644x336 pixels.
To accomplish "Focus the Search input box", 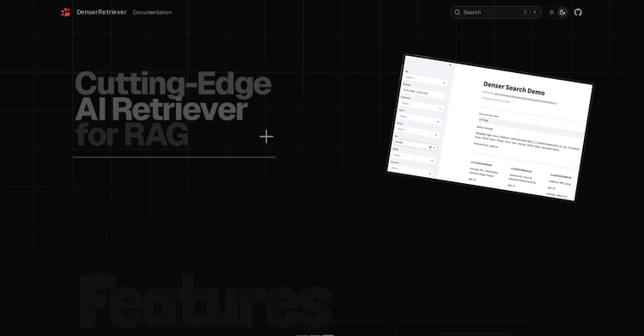I will (495, 12).
